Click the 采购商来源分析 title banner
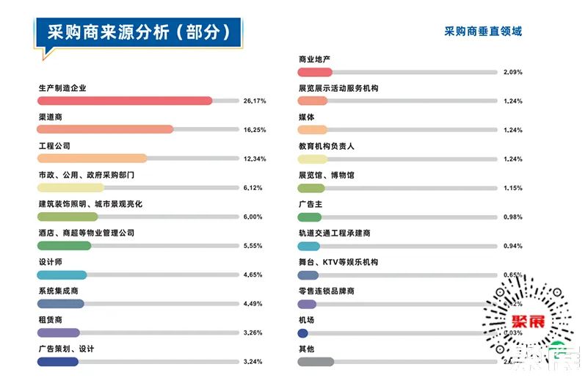 [139, 32]
